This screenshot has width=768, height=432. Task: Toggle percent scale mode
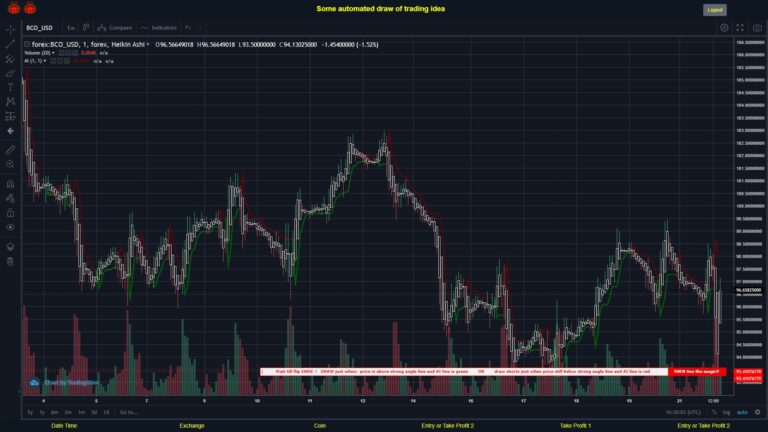coord(714,412)
